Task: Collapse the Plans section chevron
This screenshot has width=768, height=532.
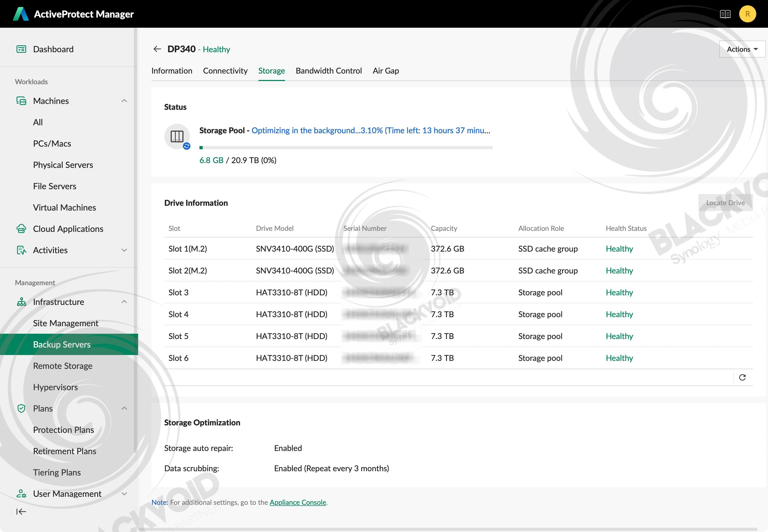Action: point(124,409)
